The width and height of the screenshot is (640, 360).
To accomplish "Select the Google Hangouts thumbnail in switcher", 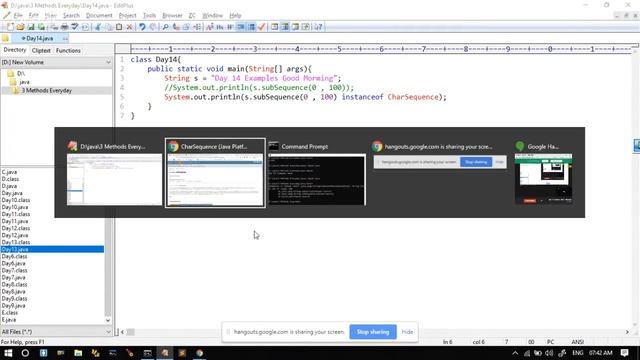I will pyautogui.click(x=543, y=173).
